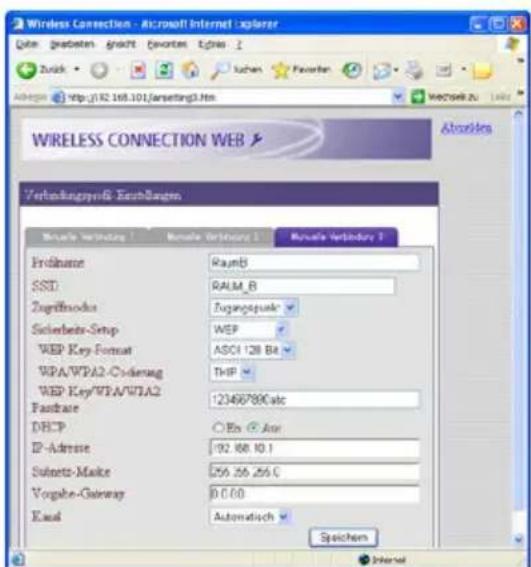The width and height of the screenshot is (531, 567).
Task: Go to the Home page icon
Action: [x=190, y=70]
